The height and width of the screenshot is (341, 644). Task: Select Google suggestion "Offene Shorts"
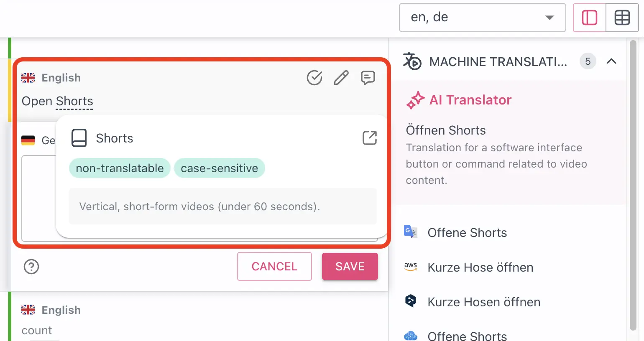pos(467,233)
